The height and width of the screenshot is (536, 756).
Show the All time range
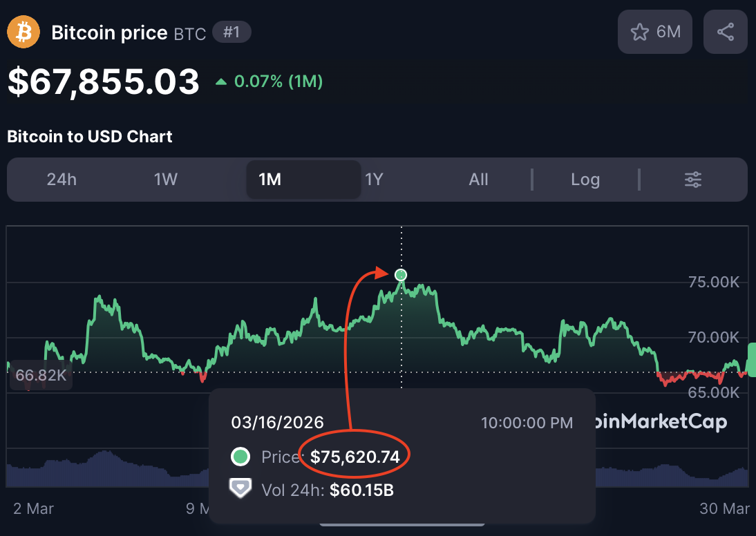(478, 180)
